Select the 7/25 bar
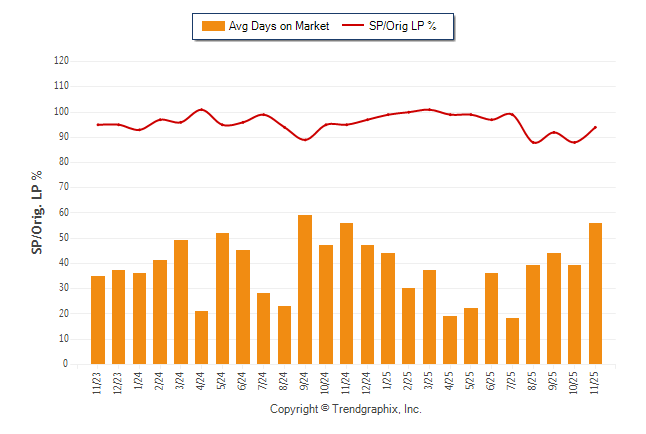Image resolution: width=646 pixels, height=434 pixels. pyautogui.click(x=513, y=341)
